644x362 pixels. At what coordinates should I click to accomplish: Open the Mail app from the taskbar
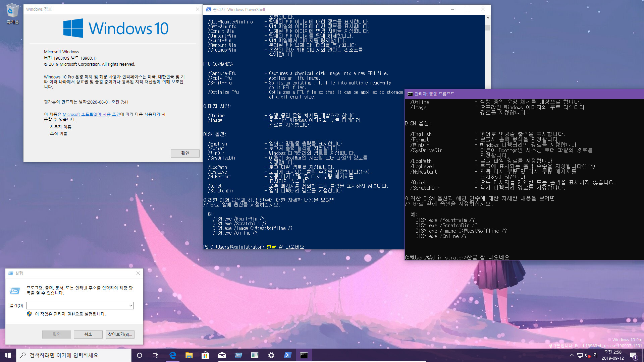point(222,355)
